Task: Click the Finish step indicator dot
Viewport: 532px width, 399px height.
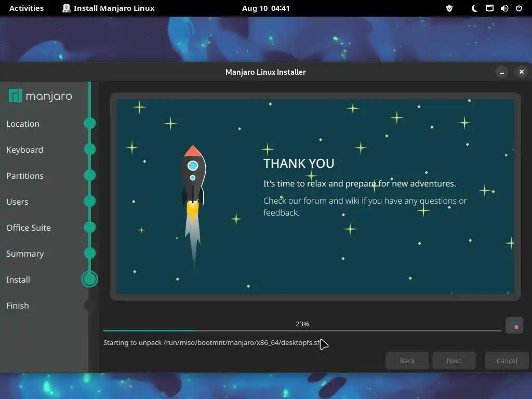Action: click(x=90, y=305)
